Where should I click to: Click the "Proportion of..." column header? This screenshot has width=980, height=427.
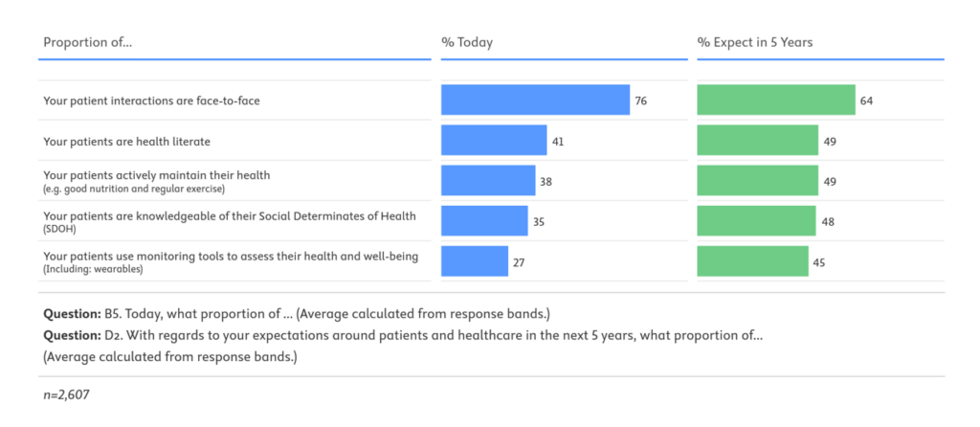(x=88, y=43)
